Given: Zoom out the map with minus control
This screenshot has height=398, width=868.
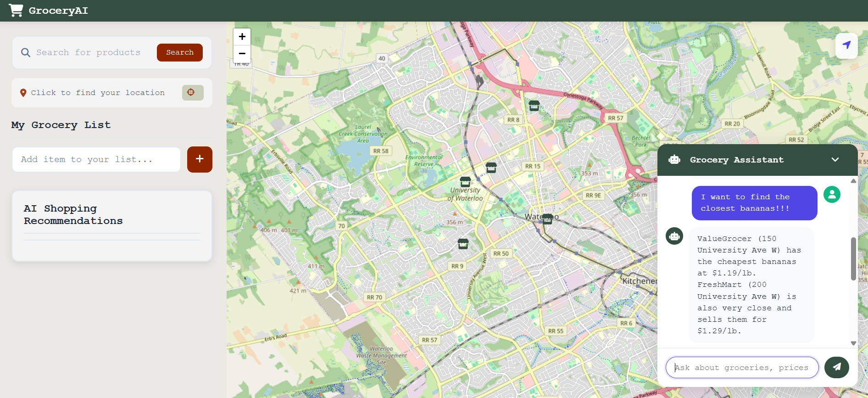Looking at the screenshot, I should (242, 54).
